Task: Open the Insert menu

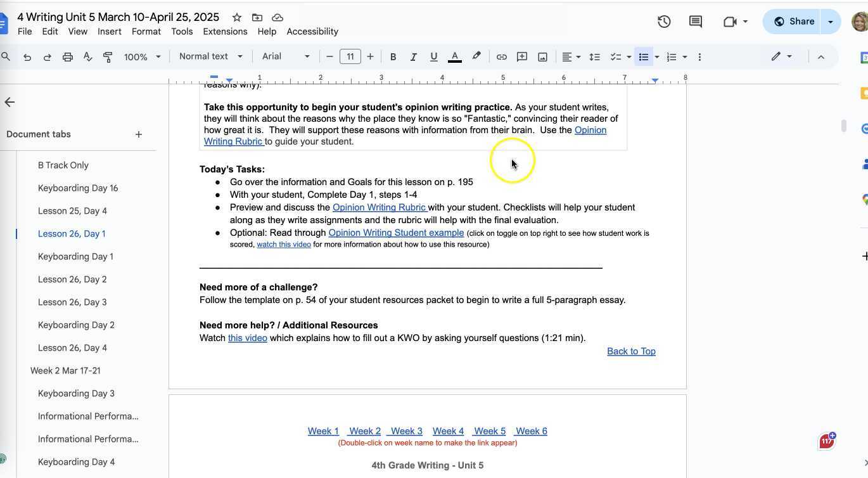Action: 108,31
